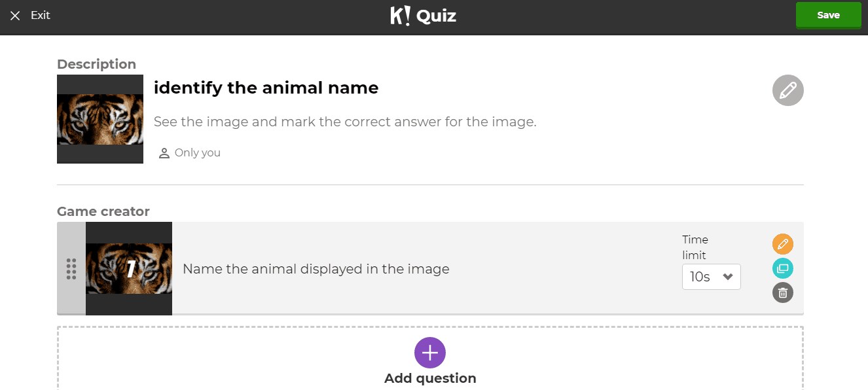Click the person icon beside 'Only you'
The height and width of the screenshot is (390, 868).
coord(164,153)
